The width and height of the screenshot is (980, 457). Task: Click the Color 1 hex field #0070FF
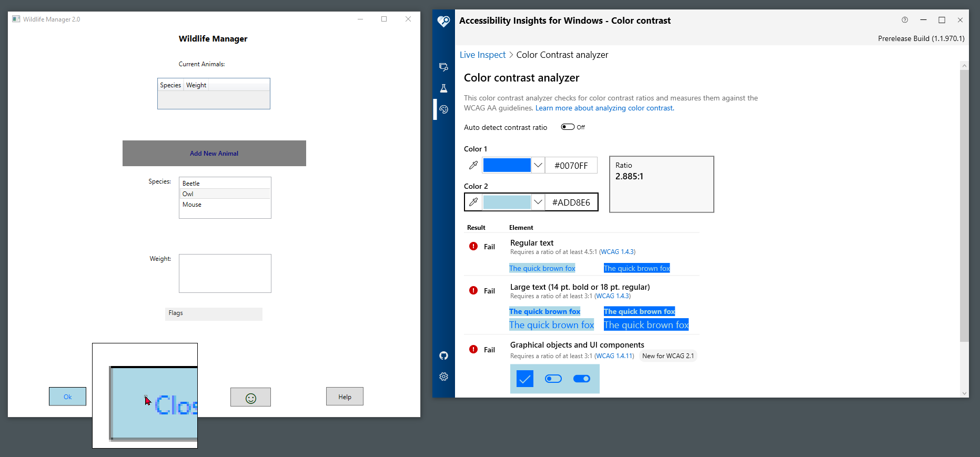571,166
